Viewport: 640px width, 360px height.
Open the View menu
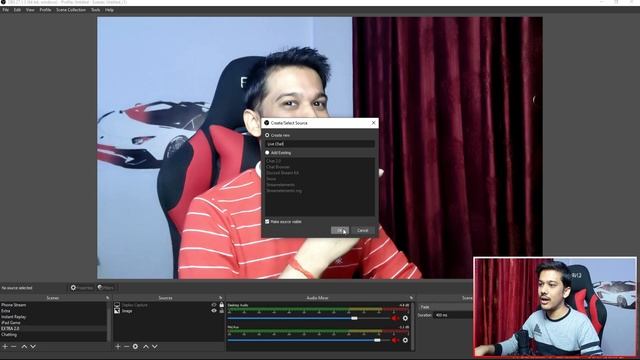30,10
